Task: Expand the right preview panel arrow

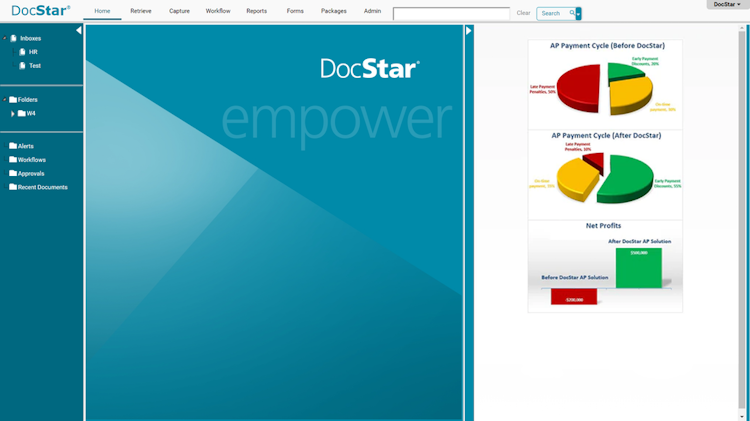Action: coord(469,31)
